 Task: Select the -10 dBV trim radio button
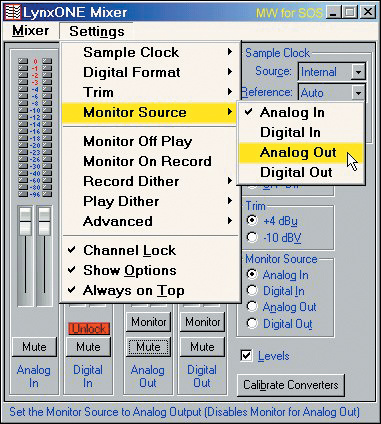pyautogui.click(x=252, y=238)
